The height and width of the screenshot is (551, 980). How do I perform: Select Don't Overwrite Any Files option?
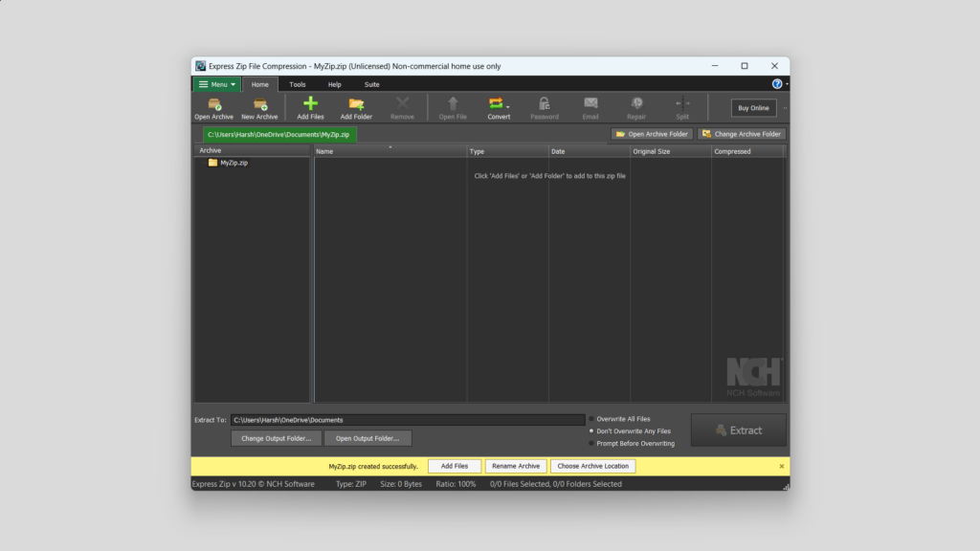[591, 431]
